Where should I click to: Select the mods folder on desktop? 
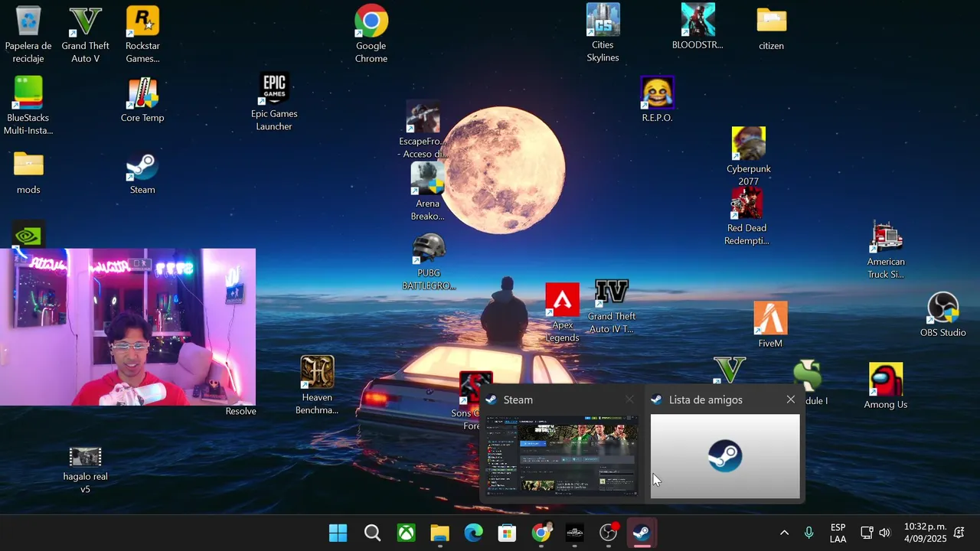[x=28, y=173]
